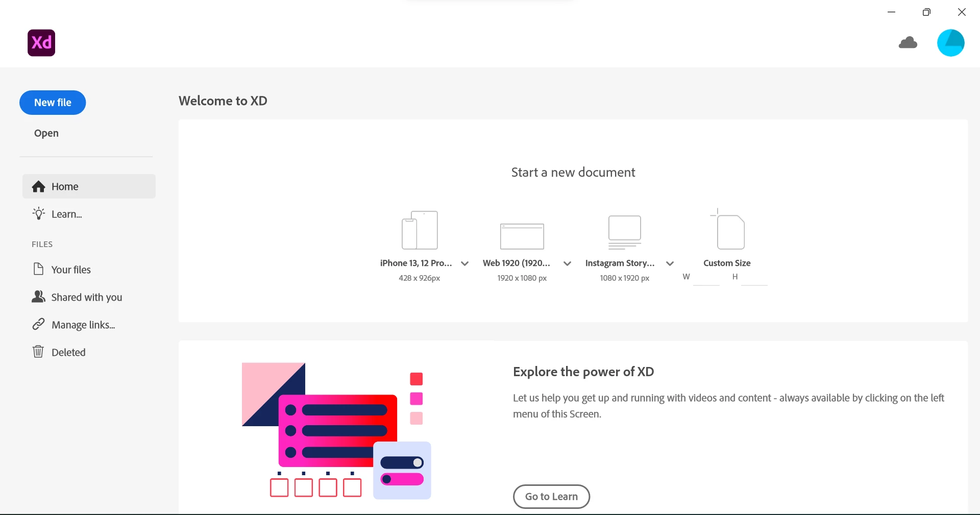Click the Your files document icon
The width and height of the screenshot is (980, 515).
(38, 269)
